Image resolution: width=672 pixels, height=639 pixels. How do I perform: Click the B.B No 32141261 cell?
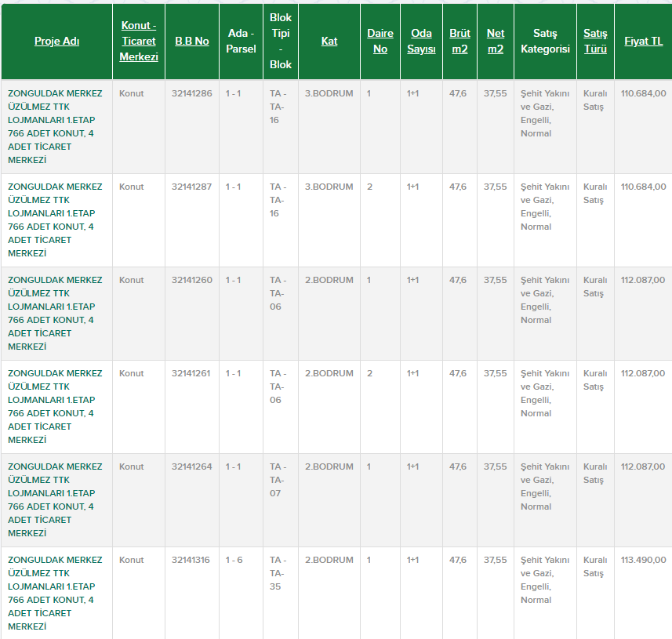click(x=191, y=373)
